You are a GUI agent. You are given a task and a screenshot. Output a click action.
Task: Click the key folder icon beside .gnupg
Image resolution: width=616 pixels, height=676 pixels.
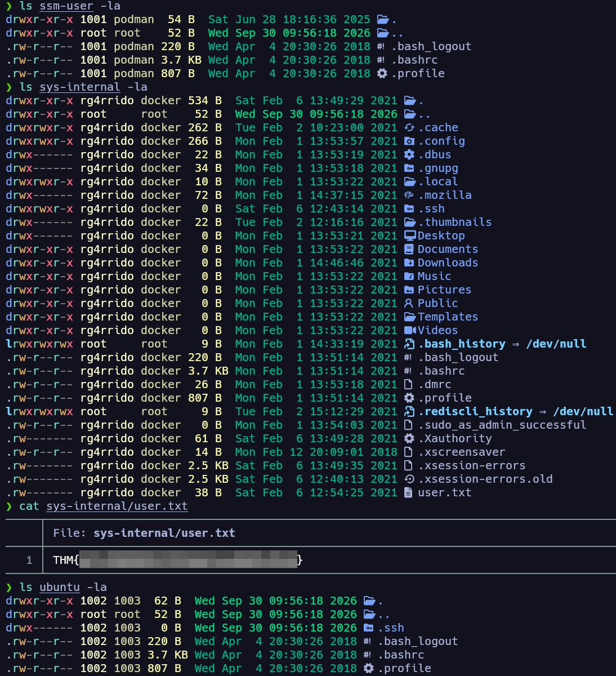[x=409, y=168]
